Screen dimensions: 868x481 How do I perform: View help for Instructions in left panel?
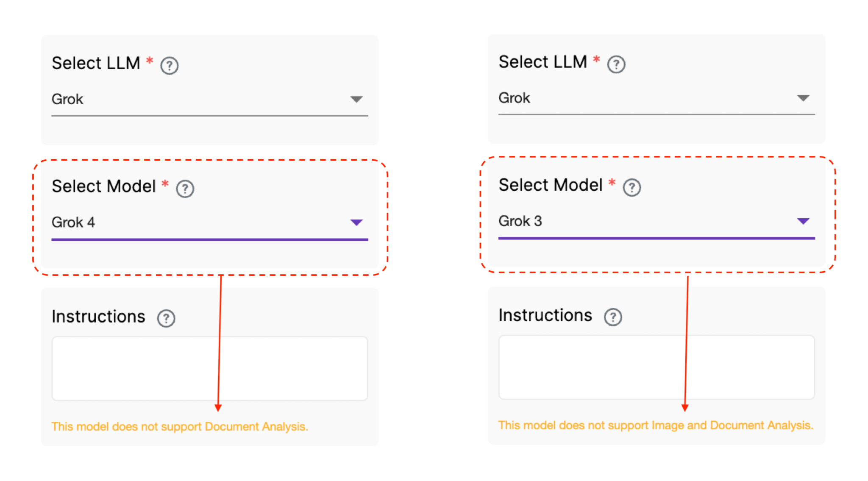[x=166, y=318]
